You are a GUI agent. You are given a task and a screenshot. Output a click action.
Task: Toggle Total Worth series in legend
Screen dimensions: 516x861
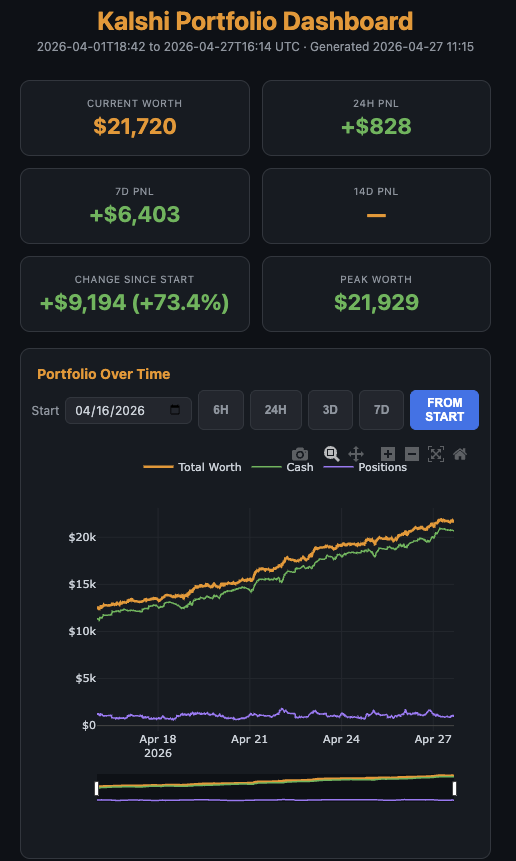[x=193, y=467]
